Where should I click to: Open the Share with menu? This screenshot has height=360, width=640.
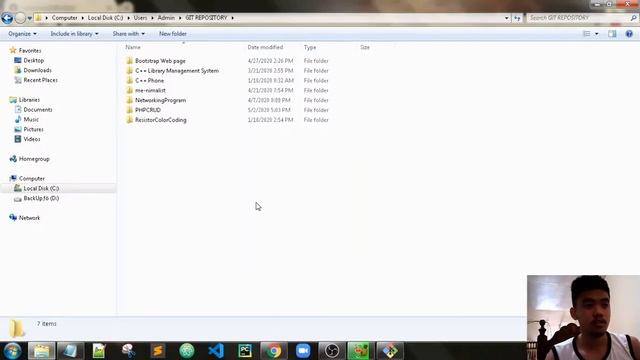[129, 34]
